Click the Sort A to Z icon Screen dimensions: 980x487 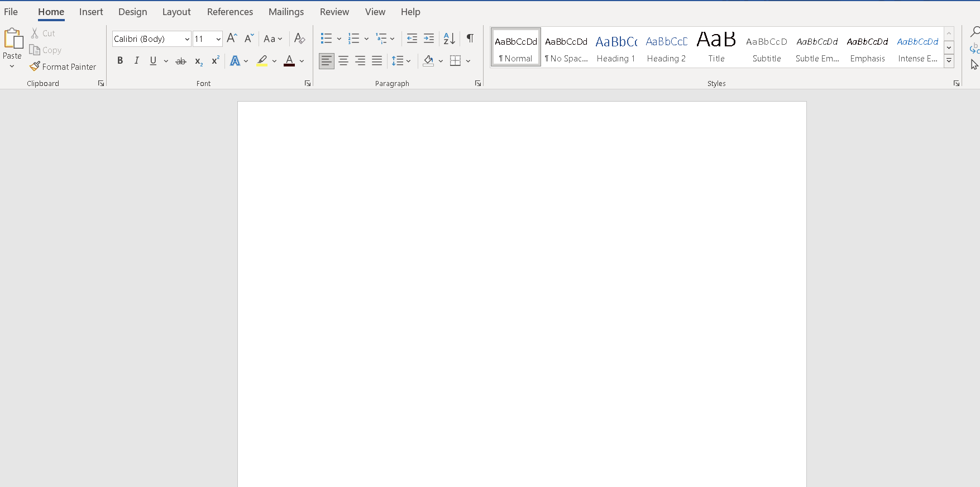coord(449,39)
